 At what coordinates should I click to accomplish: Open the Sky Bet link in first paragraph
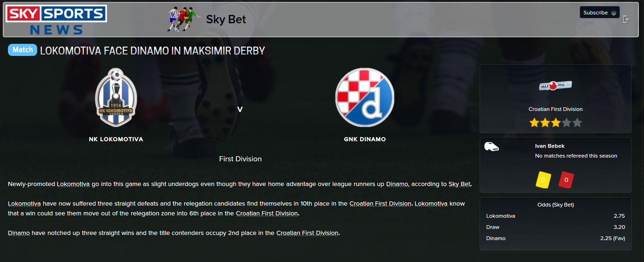point(460,184)
